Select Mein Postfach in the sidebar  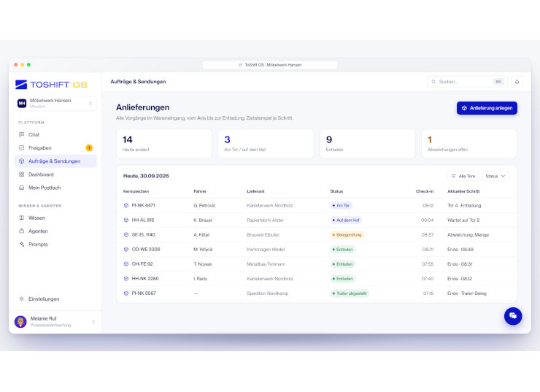pyautogui.click(x=55, y=188)
